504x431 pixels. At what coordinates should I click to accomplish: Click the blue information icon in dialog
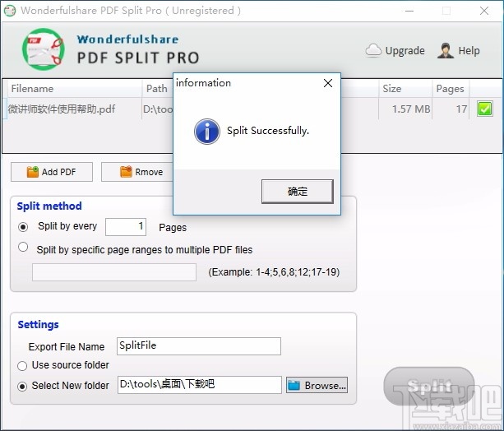pos(207,132)
